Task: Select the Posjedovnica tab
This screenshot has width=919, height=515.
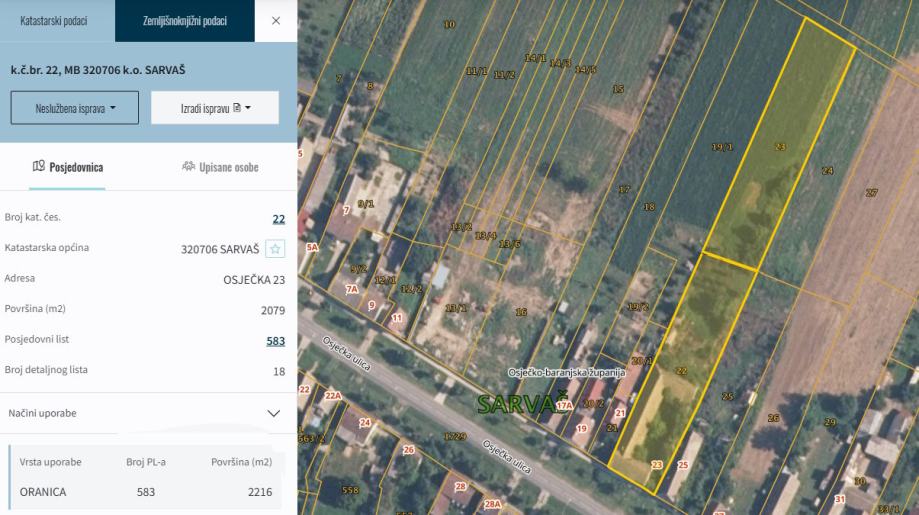Action: 67,168
